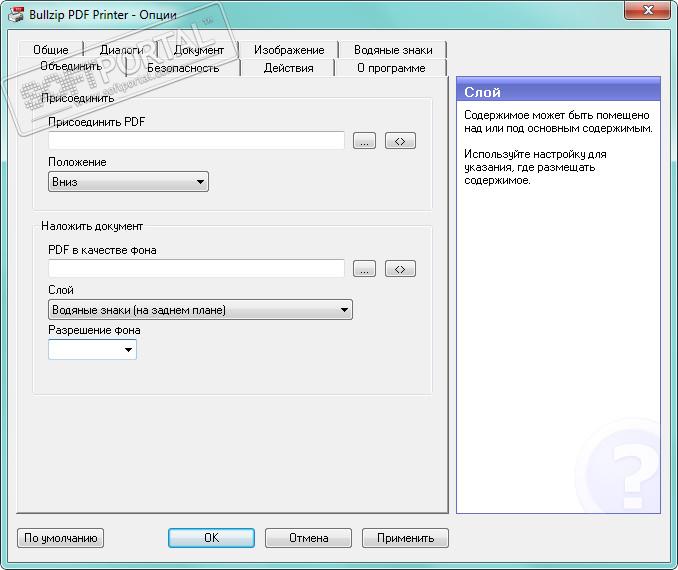The height and width of the screenshot is (570, 678).
Task: Open macro <> button for background PDF
Action: tap(400, 269)
